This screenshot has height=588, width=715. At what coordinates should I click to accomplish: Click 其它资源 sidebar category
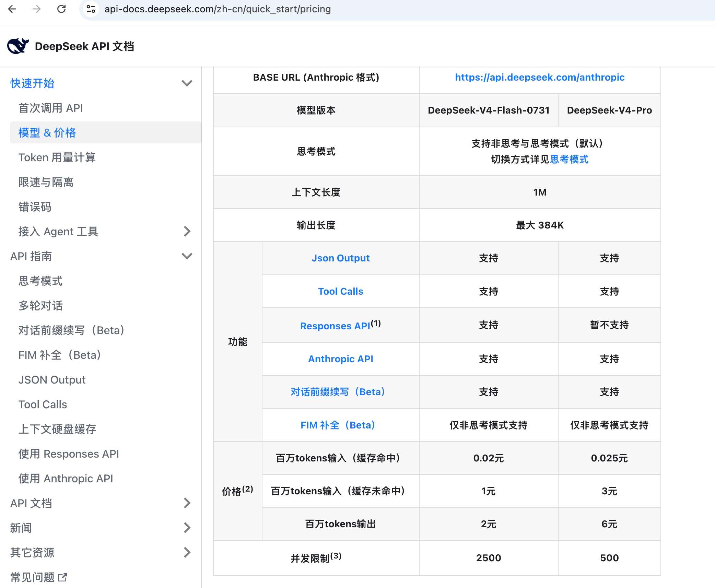[32, 553]
